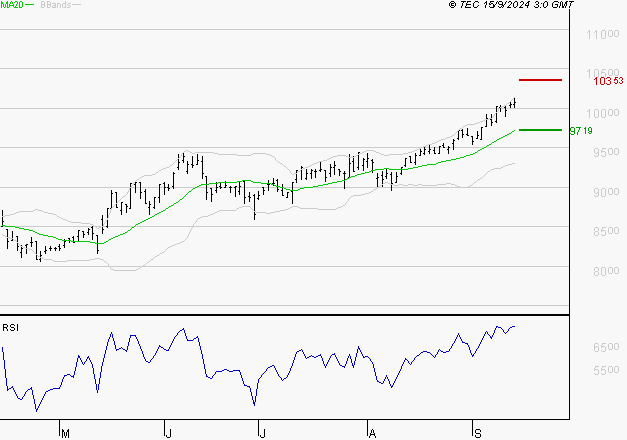The width and height of the screenshot is (627, 440).
Task: Click the A month marker on time axis
Action: point(372,433)
